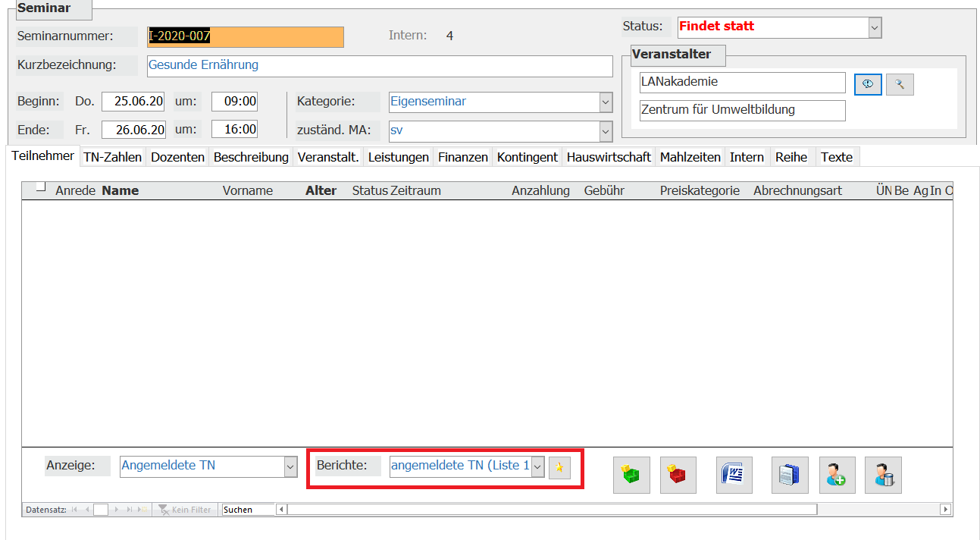
Task: Click the green cube icon button
Action: 631,476
